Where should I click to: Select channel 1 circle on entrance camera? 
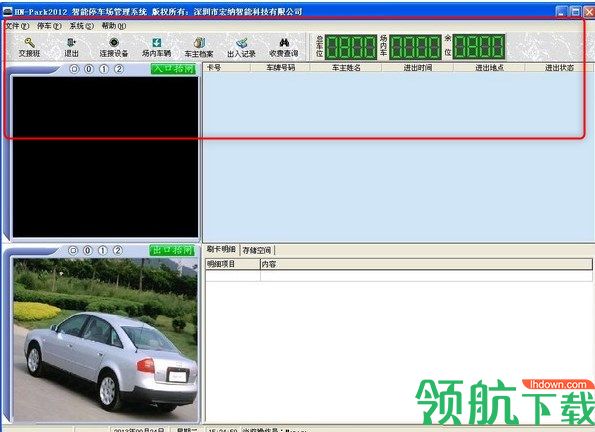point(104,69)
